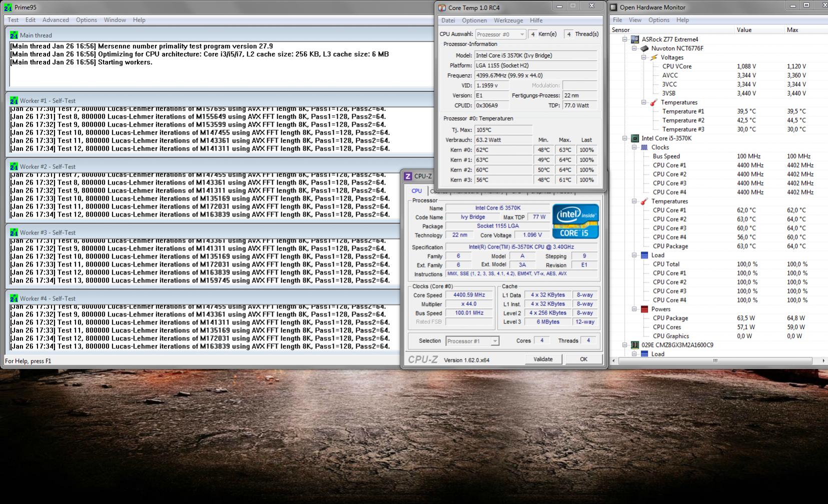Click the Intel Core i5 logo in CPU-Z
The image size is (828, 504).
[575, 221]
